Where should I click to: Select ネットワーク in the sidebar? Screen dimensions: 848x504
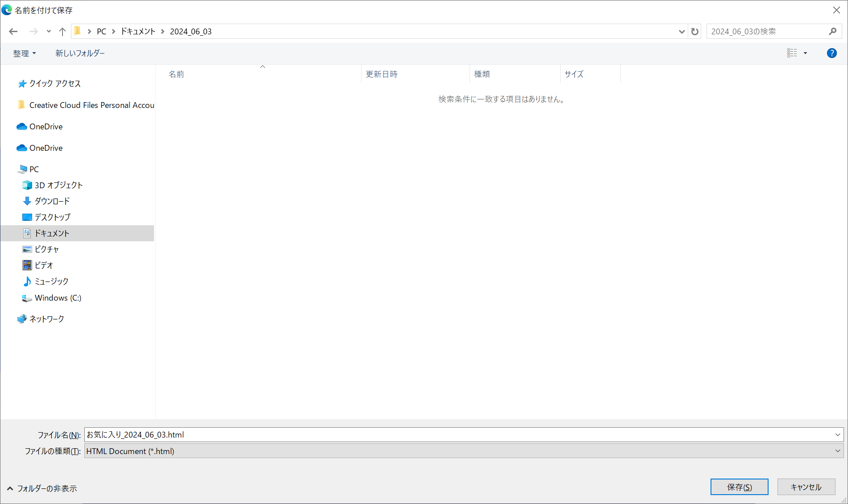coord(46,319)
